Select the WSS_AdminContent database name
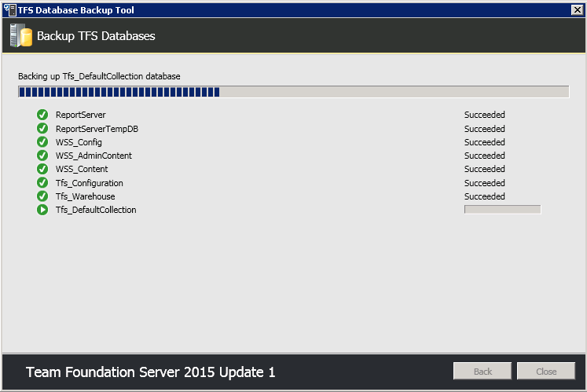This screenshot has height=392, width=587. pyautogui.click(x=94, y=156)
